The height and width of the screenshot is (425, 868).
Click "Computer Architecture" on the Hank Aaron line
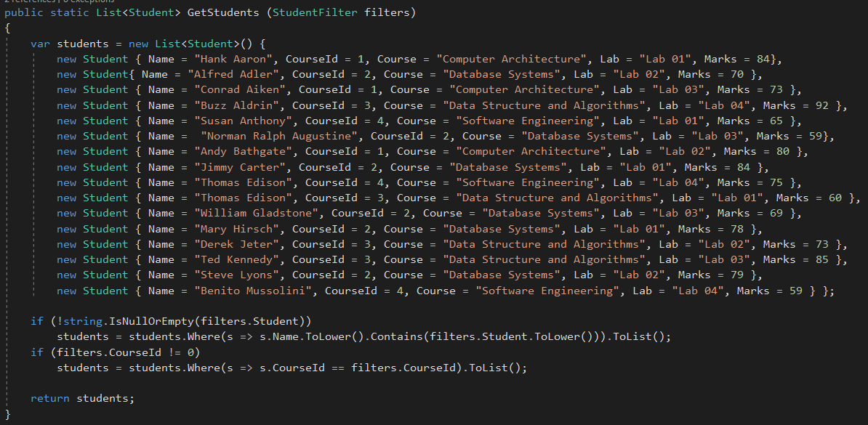click(512, 59)
